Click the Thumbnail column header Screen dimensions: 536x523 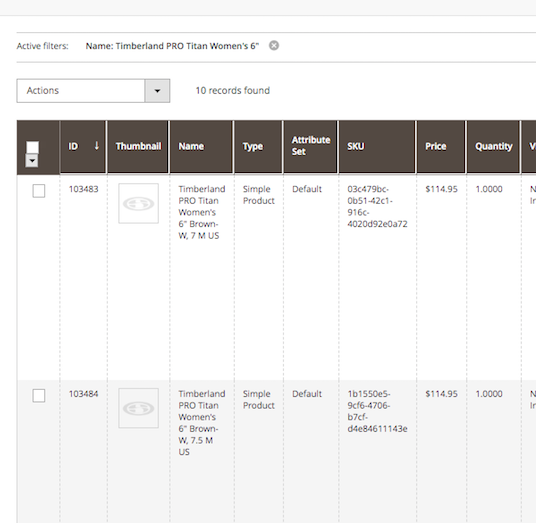pos(138,147)
